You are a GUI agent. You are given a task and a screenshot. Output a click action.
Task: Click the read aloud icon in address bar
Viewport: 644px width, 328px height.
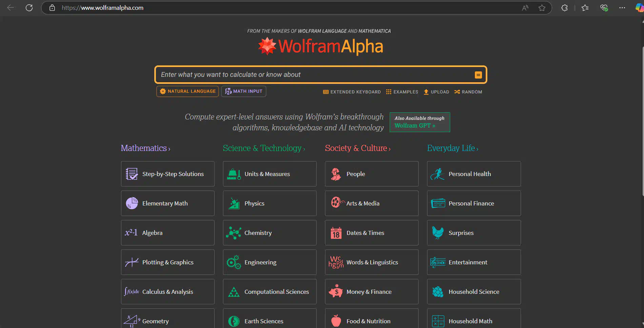(x=525, y=8)
